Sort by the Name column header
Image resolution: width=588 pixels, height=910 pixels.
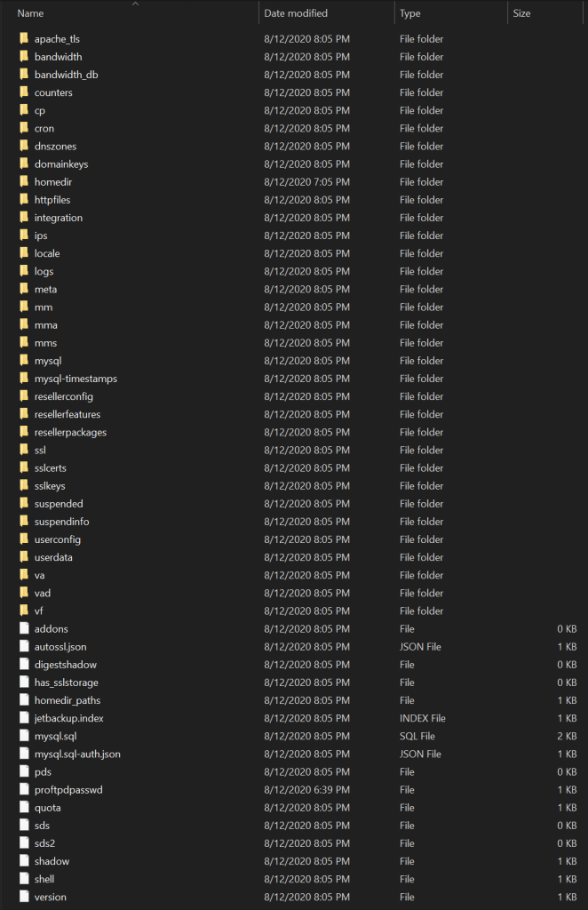coord(30,13)
